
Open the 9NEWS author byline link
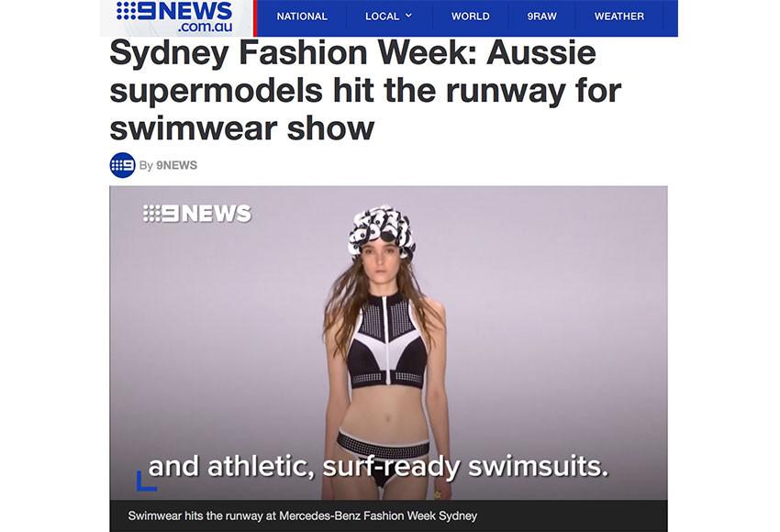176,165
